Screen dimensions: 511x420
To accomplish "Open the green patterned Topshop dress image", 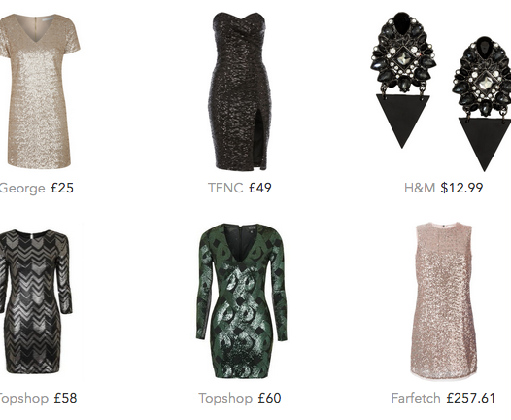I will [x=242, y=301].
